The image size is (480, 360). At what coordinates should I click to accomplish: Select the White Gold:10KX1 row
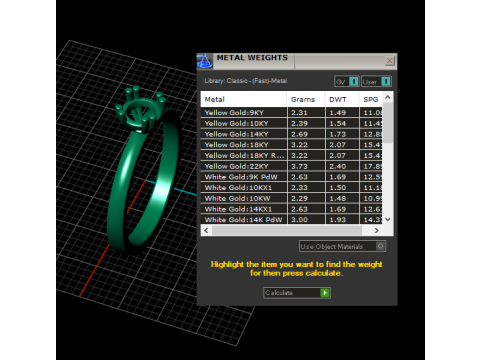pos(292,187)
